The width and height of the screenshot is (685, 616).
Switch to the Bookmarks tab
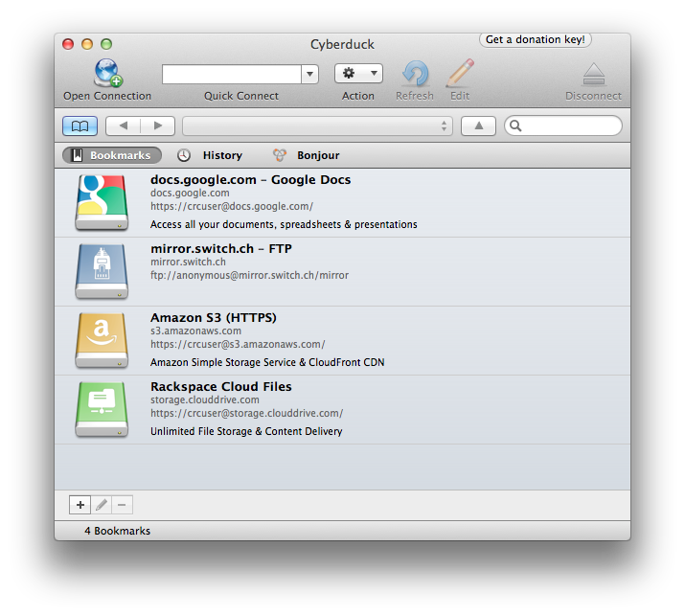tap(112, 155)
